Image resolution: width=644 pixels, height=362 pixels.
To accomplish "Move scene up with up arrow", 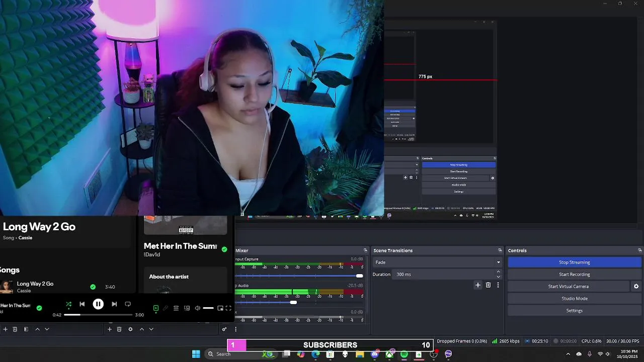I will pyautogui.click(x=37, y=329).
